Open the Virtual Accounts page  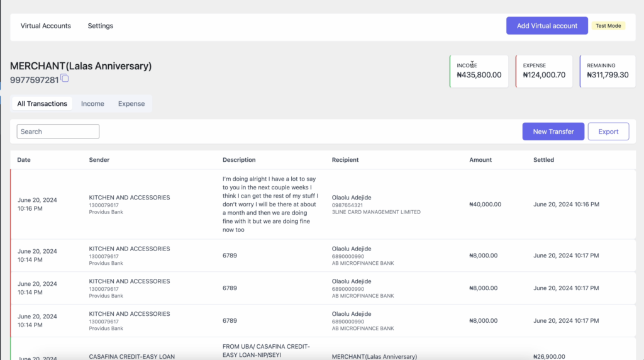click(46, 26)
